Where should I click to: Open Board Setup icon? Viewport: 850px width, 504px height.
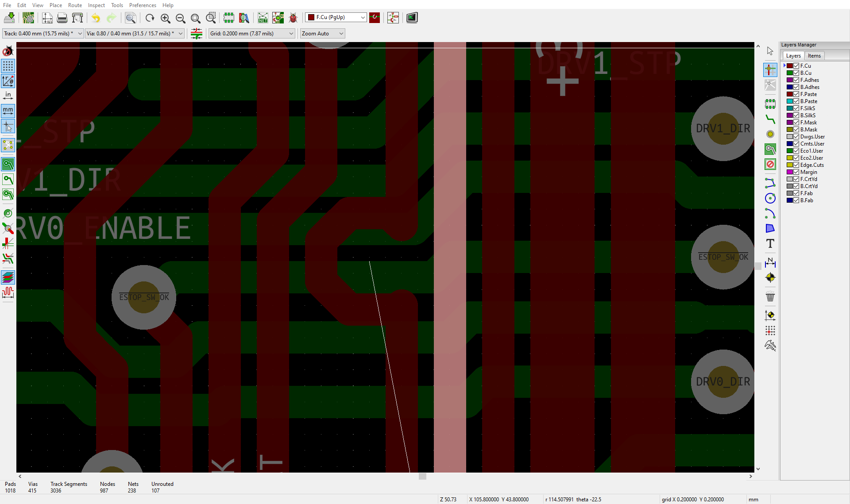click(28, 18)
